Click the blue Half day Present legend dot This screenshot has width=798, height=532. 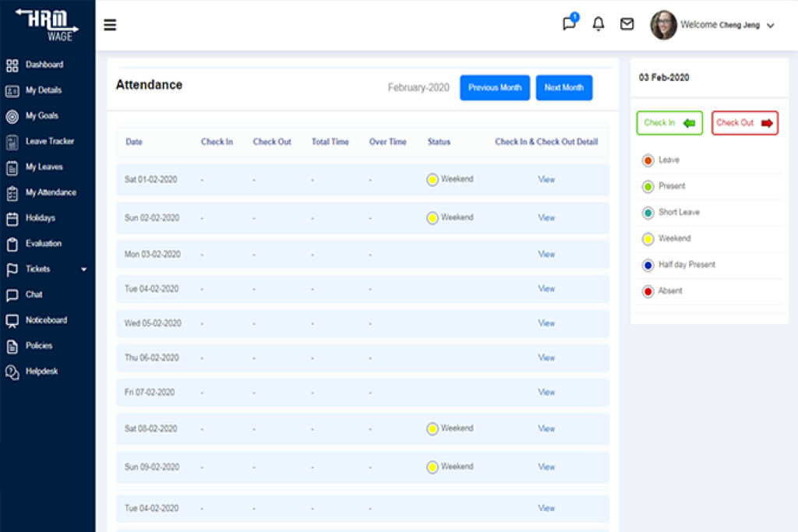[648, 266]
